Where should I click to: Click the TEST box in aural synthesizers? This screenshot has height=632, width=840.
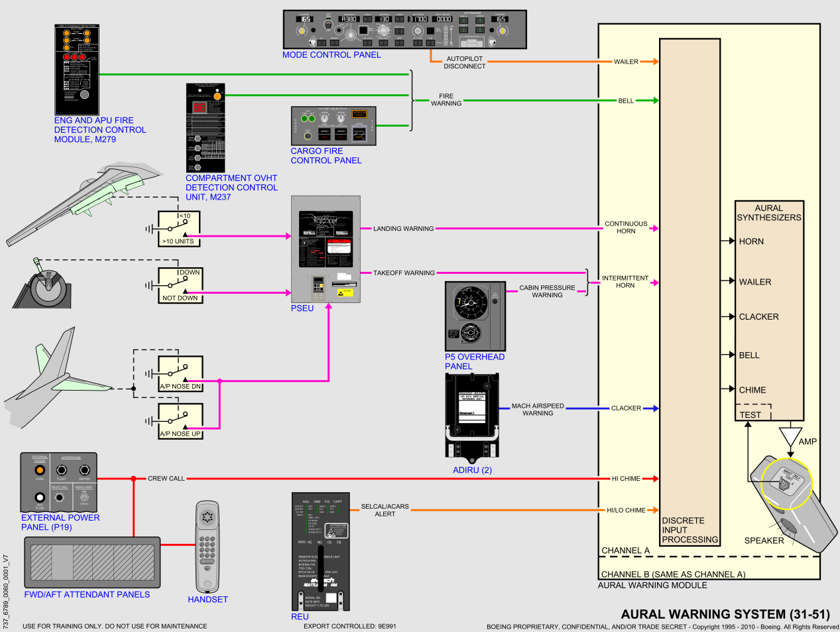tap(750, 415)
